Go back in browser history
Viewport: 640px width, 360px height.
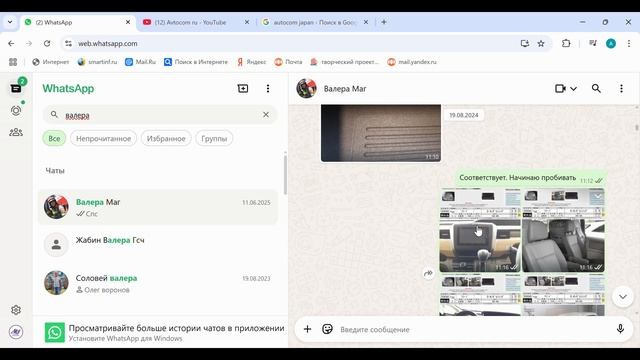tap(11, 43)
